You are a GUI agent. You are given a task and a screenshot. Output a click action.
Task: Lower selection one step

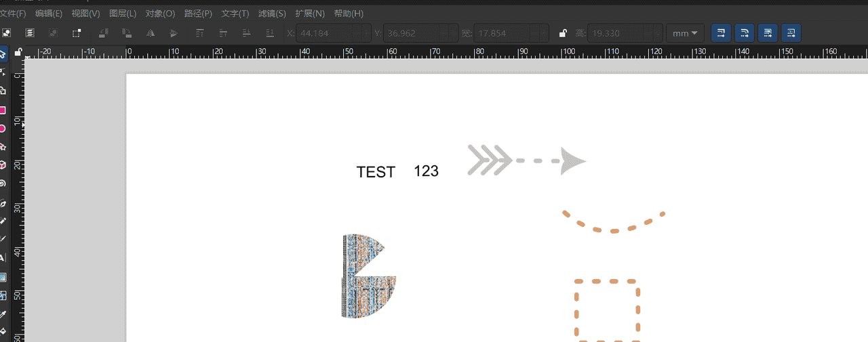(247, 33)
